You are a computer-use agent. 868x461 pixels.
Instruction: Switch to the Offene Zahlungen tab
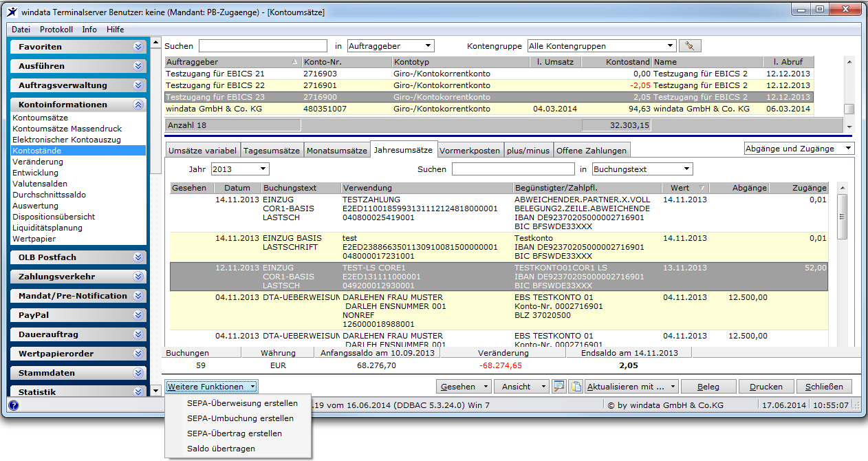click(592, 151)
